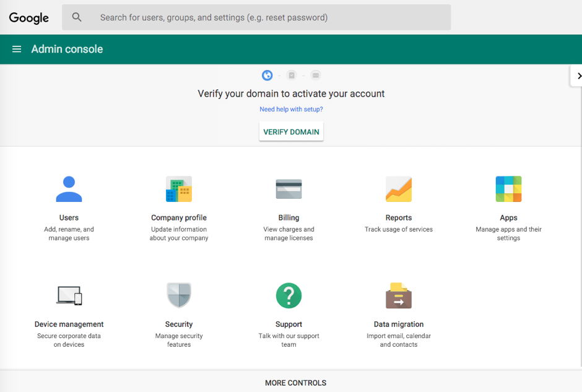The height and width of the screenshot is (392, 582).
Task: Click the Billing label
Action: click(289, 217)
